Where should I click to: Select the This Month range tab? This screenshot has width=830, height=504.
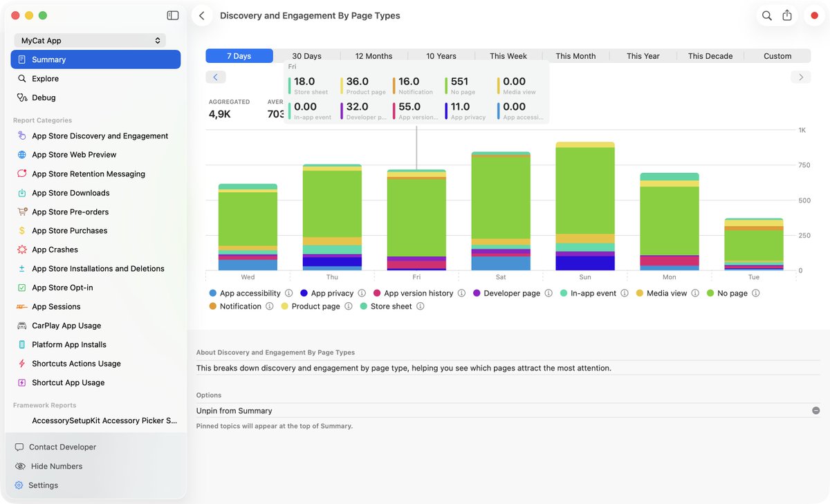click(x=575, y=56)
